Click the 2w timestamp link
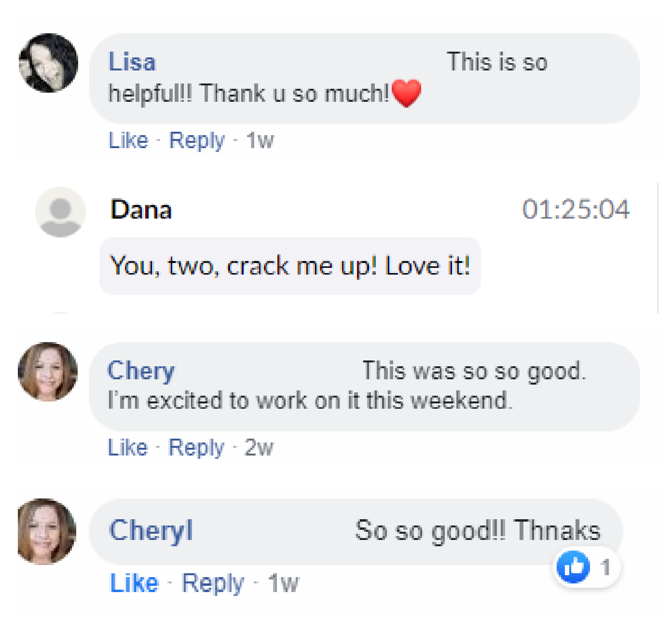 click(259, 447)
